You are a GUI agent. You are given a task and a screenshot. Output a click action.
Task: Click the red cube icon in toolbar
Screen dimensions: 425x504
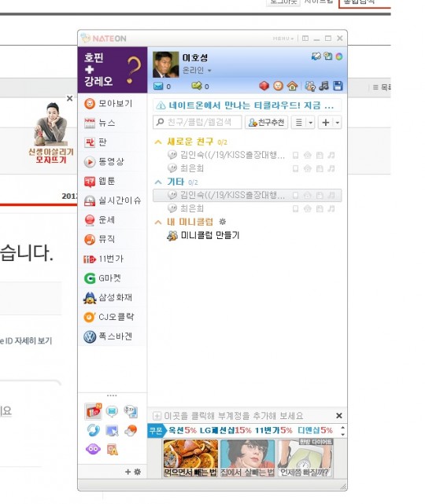click(x=264, y=86)
